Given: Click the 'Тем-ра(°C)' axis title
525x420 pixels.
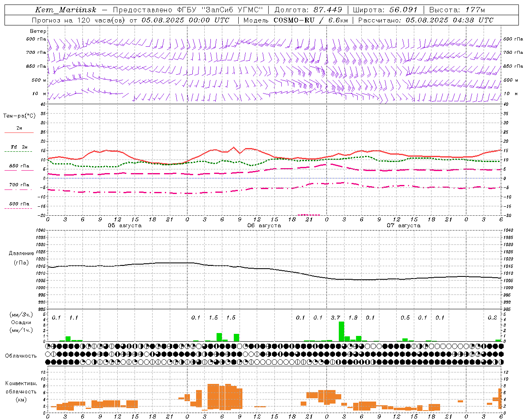Looking at the screenshot, I should (x=19, y=116).
